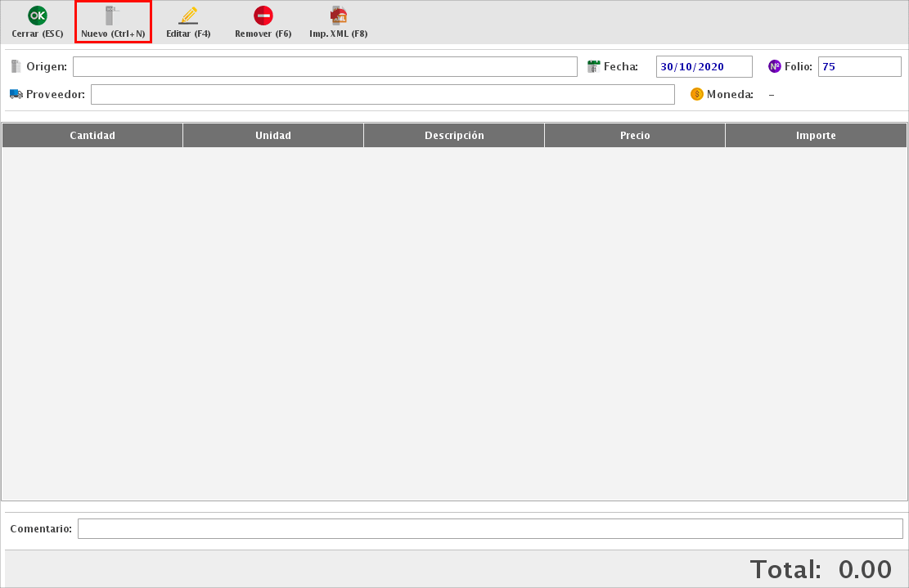Click the calendar icon beside Fecha
Viewport: 909px width, 588px height.
coord(594,66)
